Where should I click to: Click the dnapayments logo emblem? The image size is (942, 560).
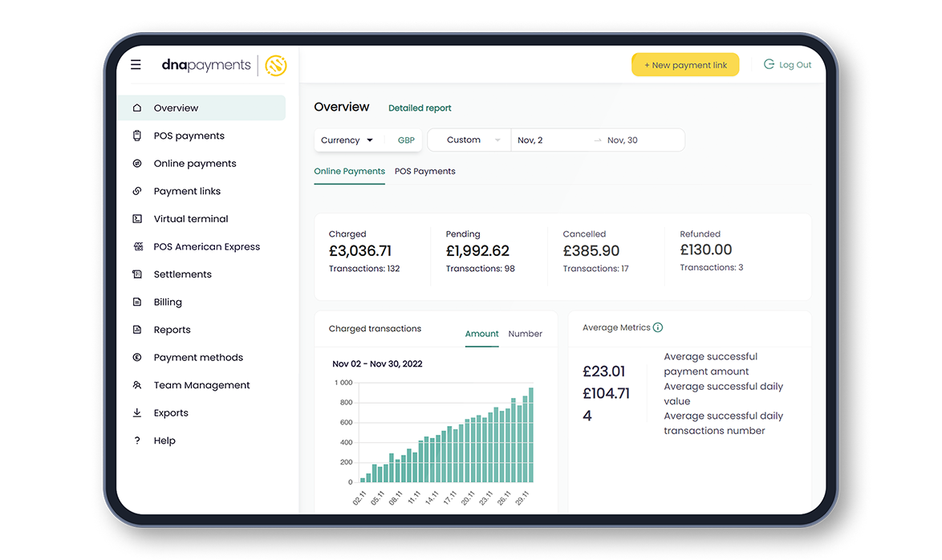pos(276,65)
